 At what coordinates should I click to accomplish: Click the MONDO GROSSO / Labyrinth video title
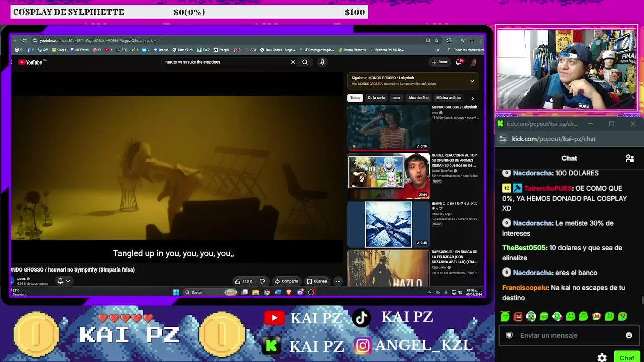(x=454, y=107)
